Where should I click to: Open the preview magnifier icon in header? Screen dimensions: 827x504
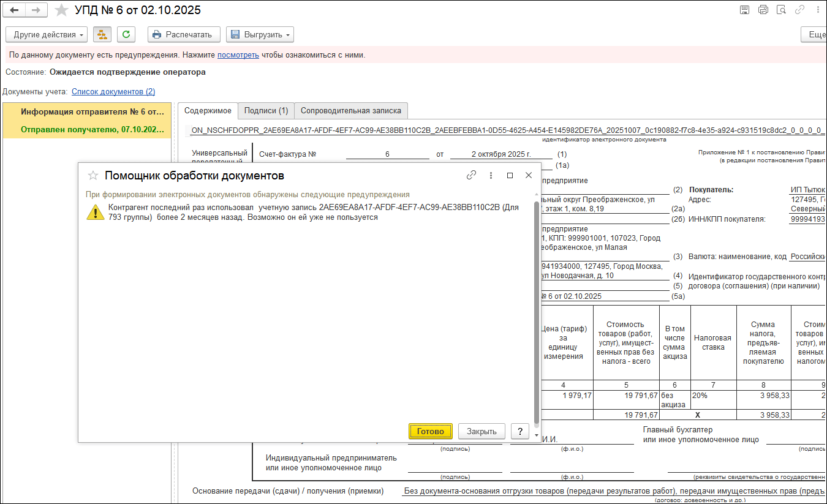[781, 10]
